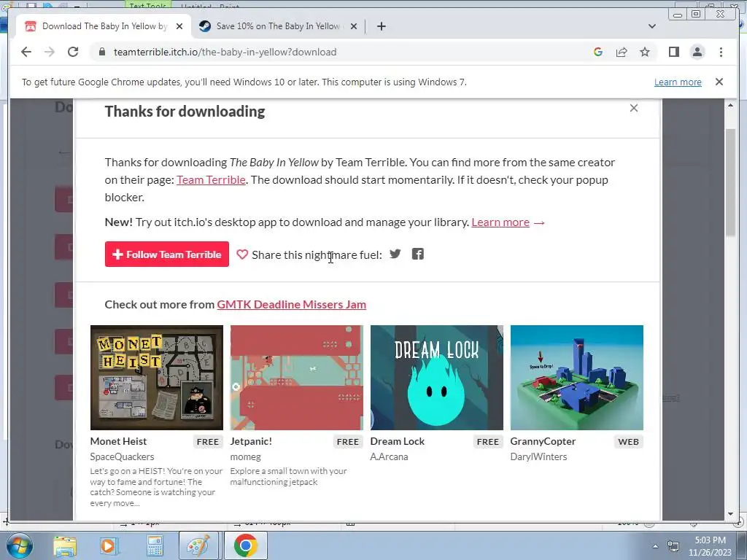Open the Dream Lock game thumbnail
747x560 pixels.
(x=436, y=378)
